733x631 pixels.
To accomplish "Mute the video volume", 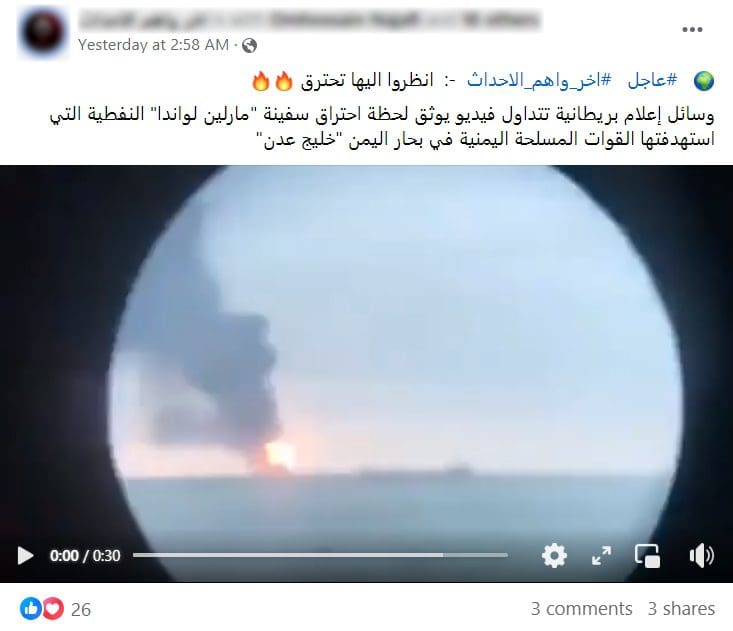I will tap(702, 556).
